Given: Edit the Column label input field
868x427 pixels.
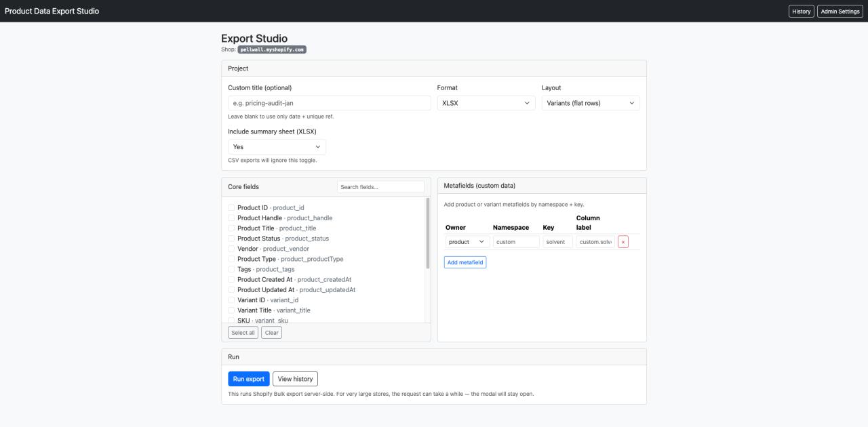Looking at the screenshot, I should point(595,242).
